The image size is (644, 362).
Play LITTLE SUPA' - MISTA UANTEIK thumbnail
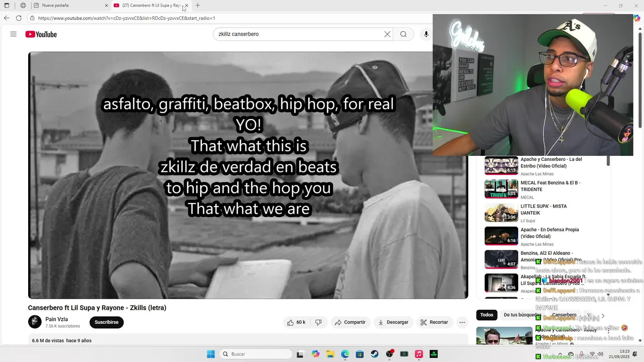click(501, 212)
